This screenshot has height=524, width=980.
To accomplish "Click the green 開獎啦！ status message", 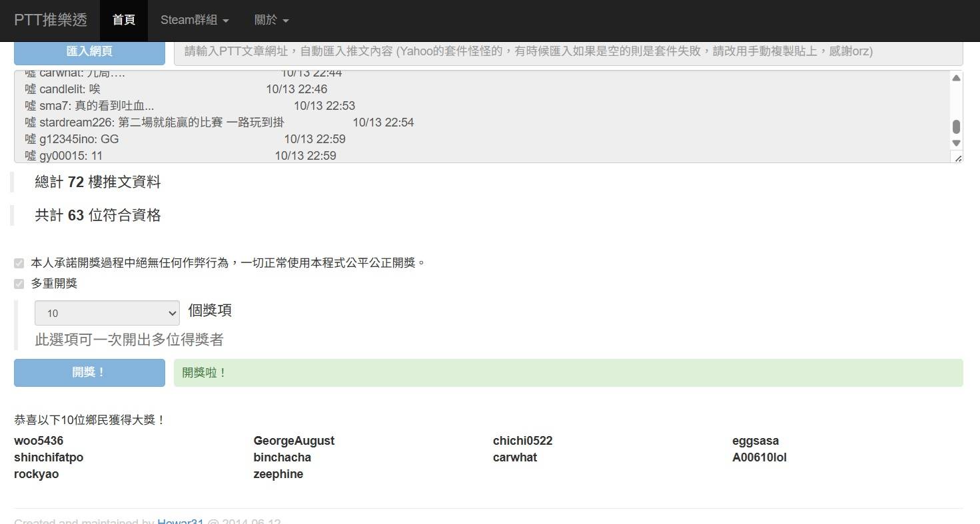I will (568, 373).
